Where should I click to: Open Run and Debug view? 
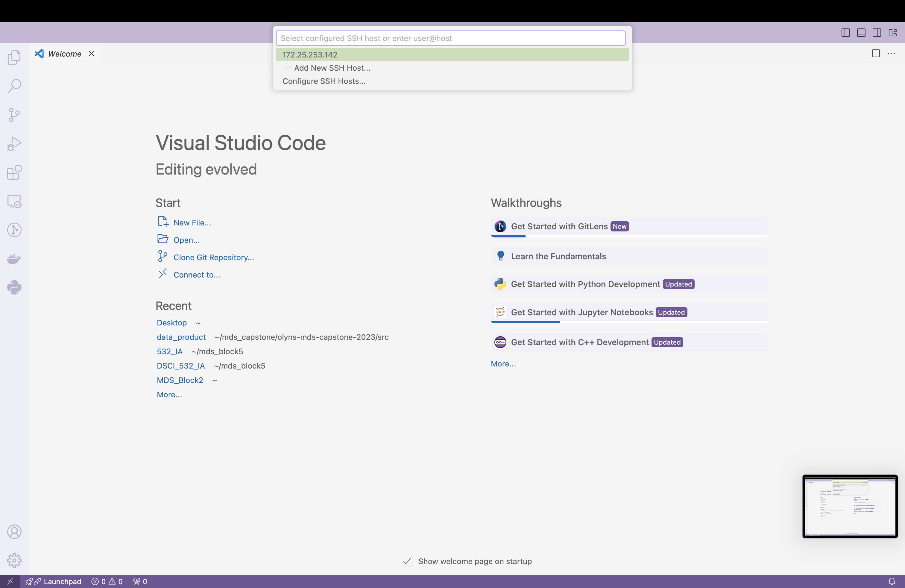pyautogui.click(x=14, y=144)
